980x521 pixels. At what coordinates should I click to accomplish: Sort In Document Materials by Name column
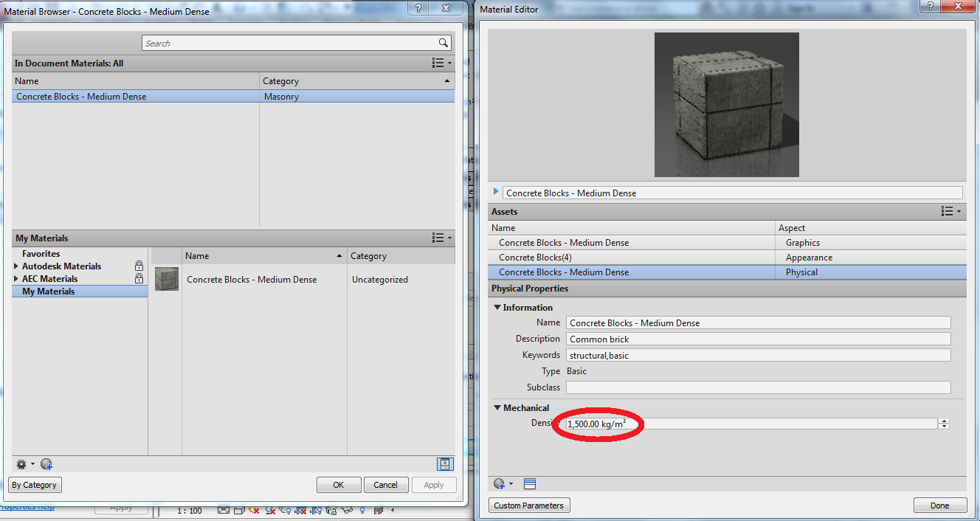(136, 81)
